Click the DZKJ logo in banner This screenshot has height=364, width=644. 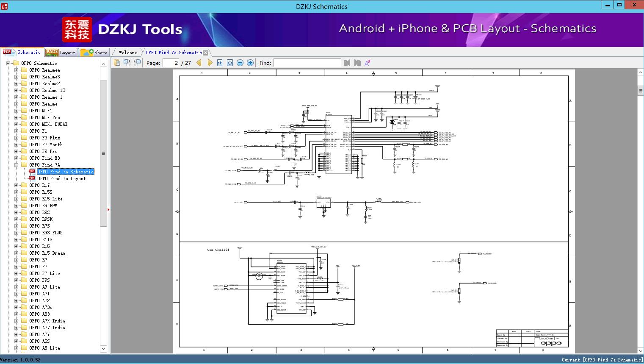click(x=77, y=30)
